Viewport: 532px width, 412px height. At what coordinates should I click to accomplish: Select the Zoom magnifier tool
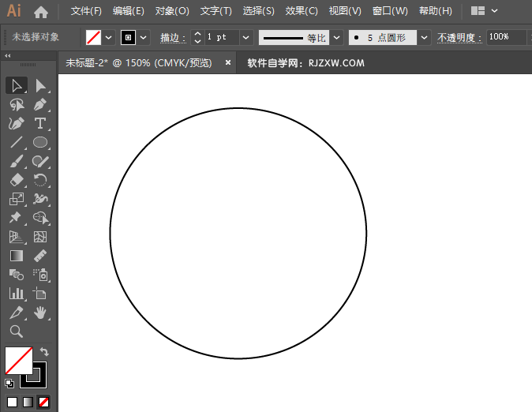pyautogui.click(x=17, y=331)
